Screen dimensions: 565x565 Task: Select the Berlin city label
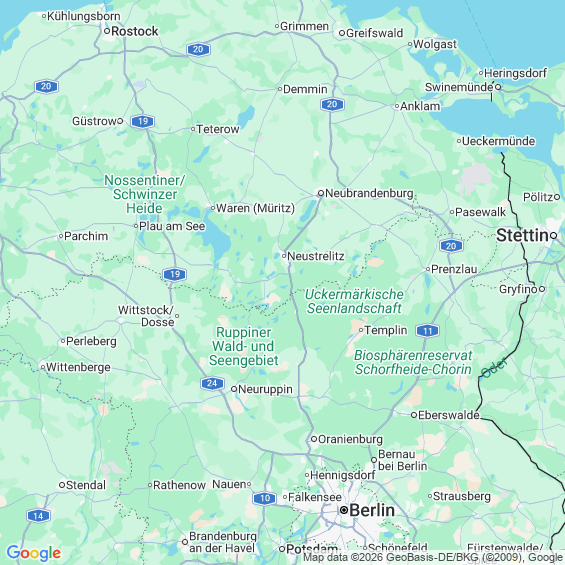click(x=372, y=510)
